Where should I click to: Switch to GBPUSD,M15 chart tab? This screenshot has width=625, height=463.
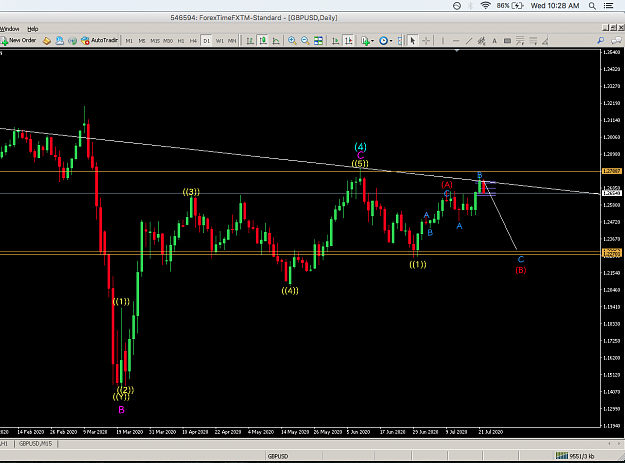[x=35, y=443]
